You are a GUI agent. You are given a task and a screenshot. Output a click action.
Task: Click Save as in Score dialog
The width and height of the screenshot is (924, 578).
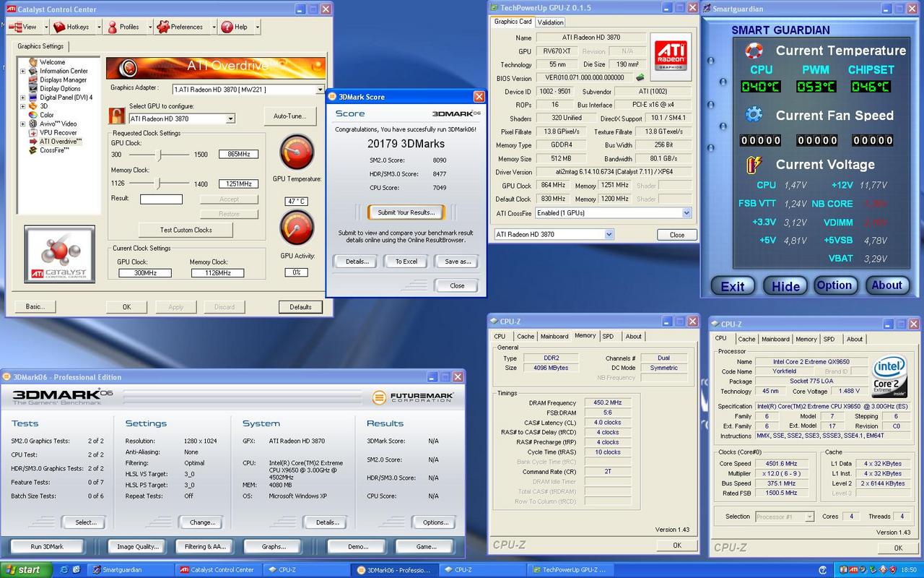point(458,262)
